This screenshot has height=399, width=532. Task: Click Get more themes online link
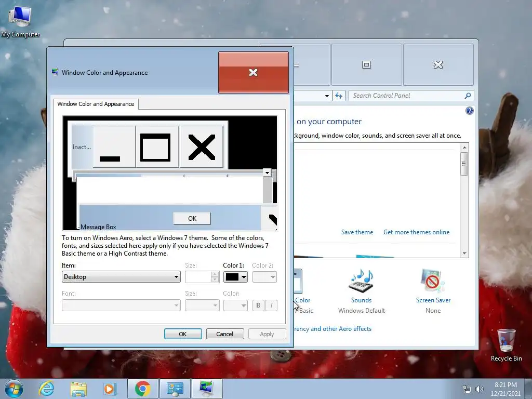tap(416, 232)
